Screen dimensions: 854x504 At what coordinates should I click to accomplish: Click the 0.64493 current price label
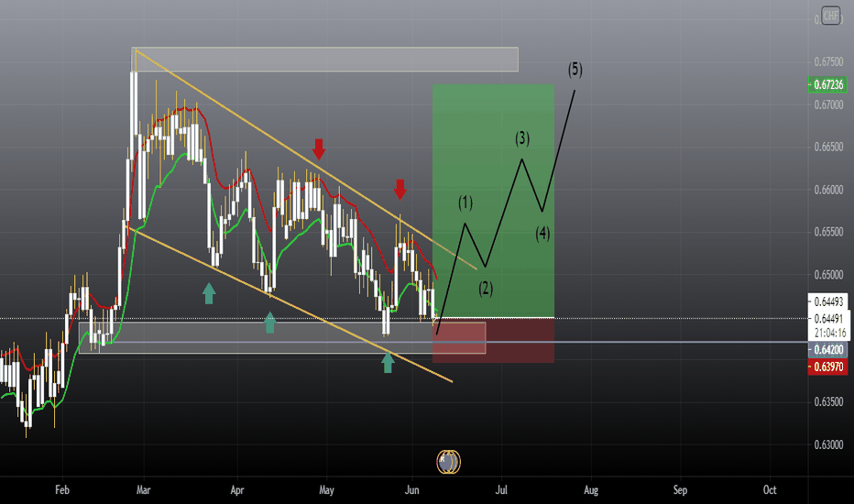click(828, 301)
